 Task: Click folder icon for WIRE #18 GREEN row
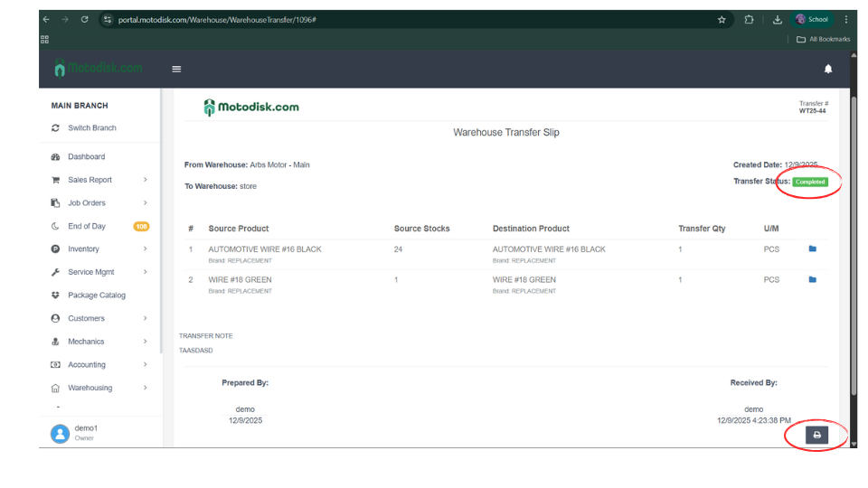tap(812, 280)
